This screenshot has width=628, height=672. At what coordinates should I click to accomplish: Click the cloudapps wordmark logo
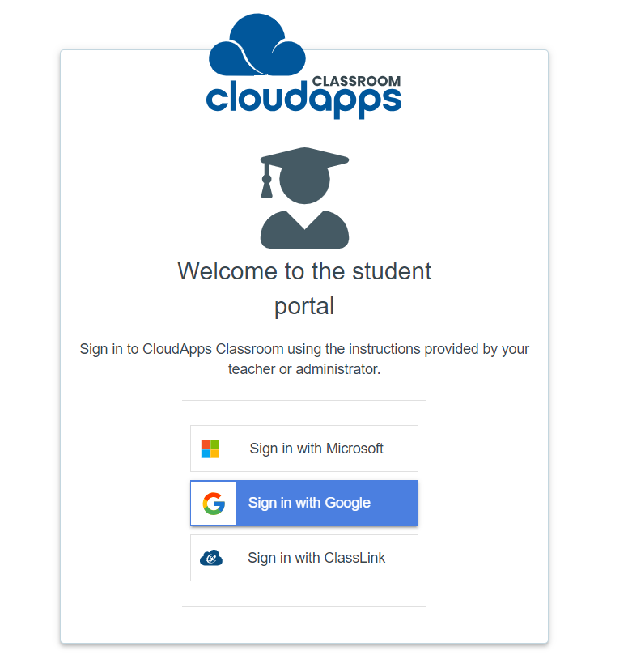coord(303,99)
